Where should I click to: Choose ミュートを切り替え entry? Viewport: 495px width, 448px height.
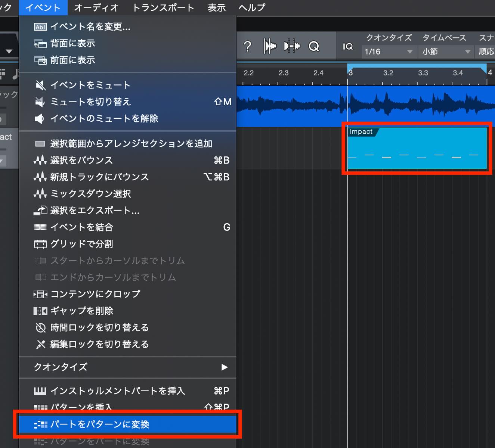127,102
